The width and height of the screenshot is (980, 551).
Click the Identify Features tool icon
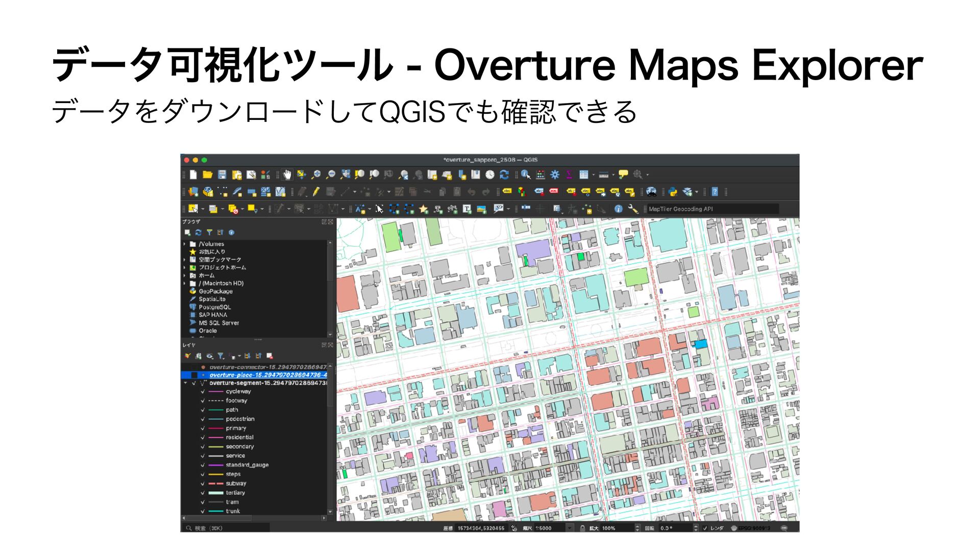526,175
